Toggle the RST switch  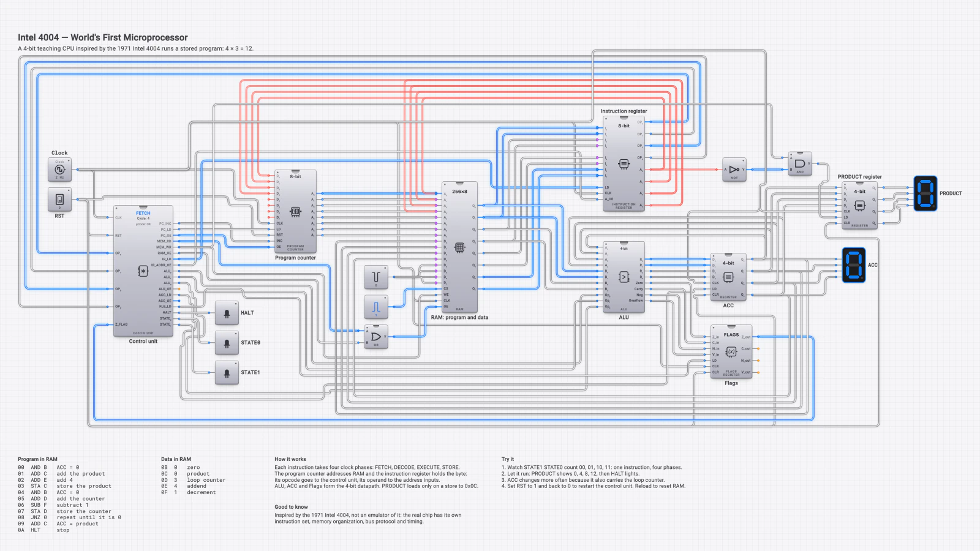pyautogui.click(x=59, y=200)
